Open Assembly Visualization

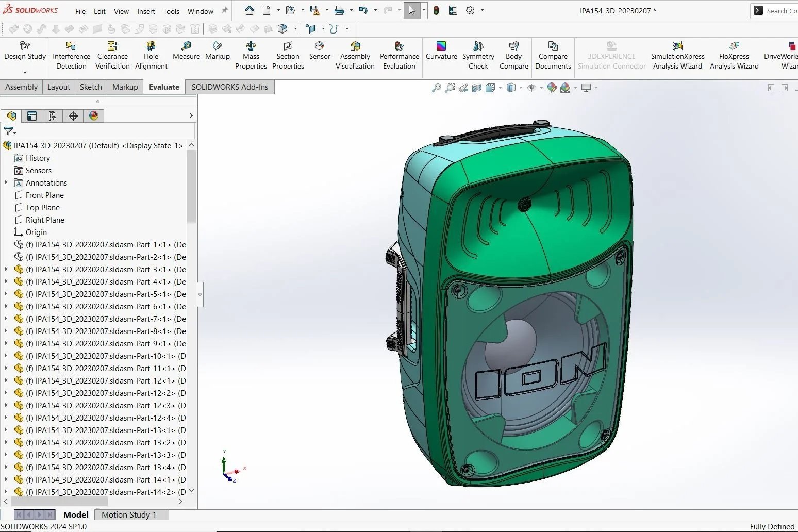click(355, 56)
